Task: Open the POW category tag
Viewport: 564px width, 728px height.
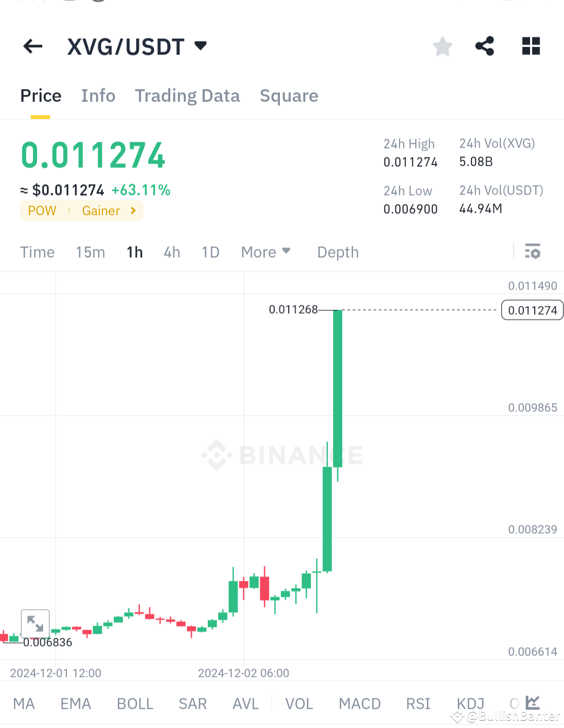Action: 42,211
